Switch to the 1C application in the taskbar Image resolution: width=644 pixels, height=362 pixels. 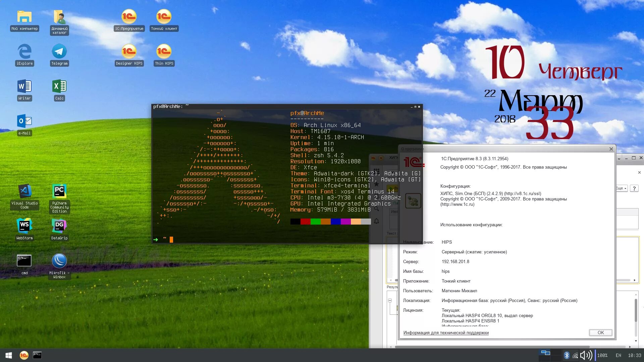[x=24, y=355]
